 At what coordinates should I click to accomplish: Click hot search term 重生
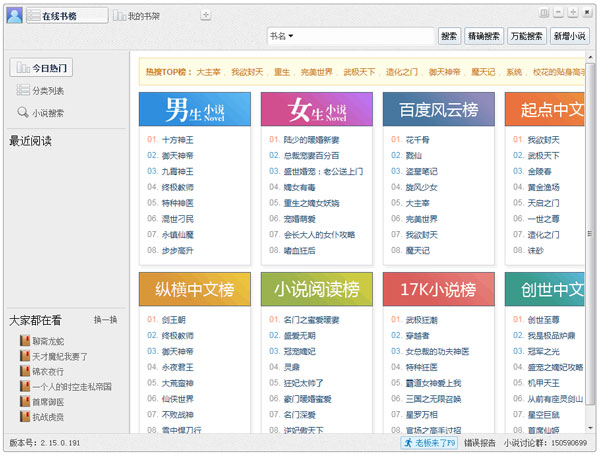tap(282, 72)
